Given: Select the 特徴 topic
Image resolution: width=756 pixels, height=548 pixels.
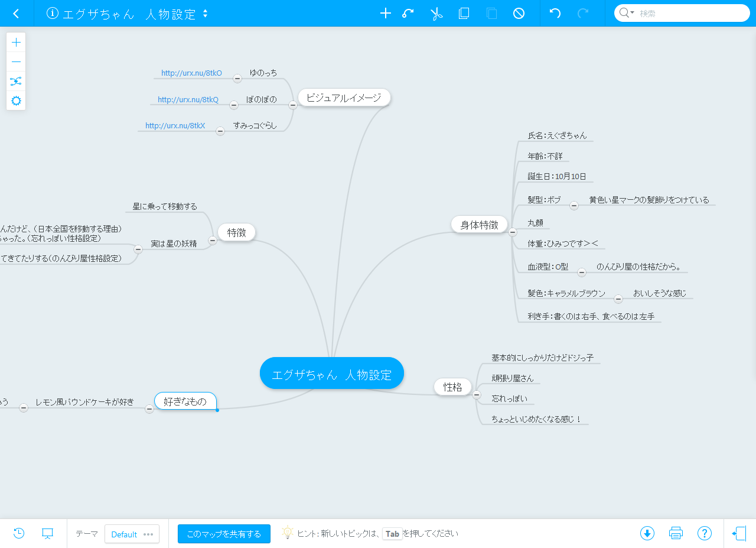Looking at the screenshot, I should point(236,232).
